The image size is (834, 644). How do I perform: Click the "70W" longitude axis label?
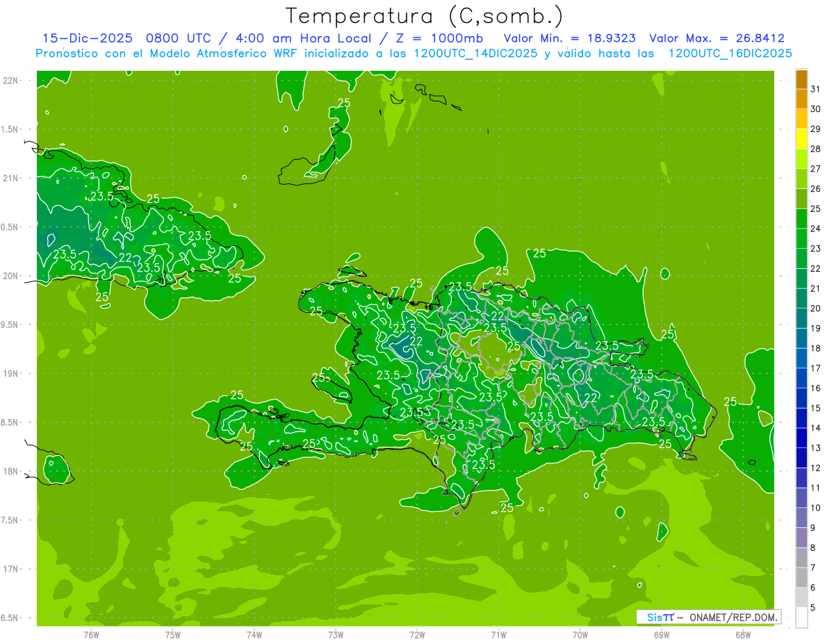[x=580, y=634]
